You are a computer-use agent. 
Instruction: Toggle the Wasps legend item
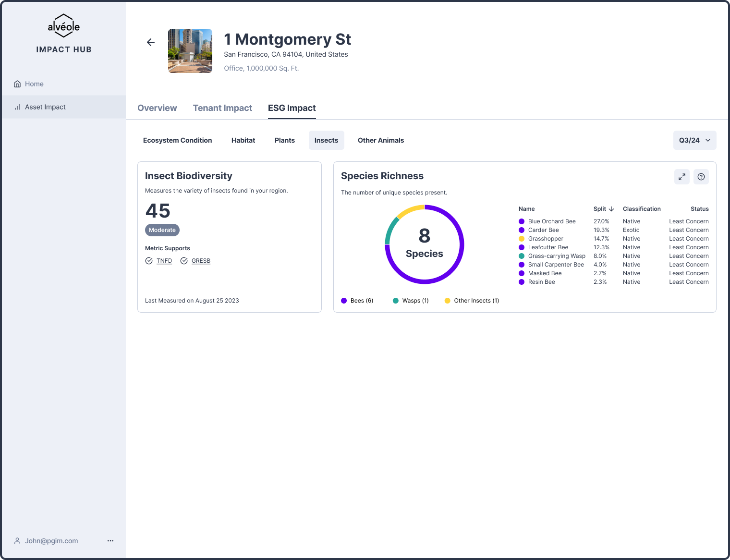click(411, 301)
